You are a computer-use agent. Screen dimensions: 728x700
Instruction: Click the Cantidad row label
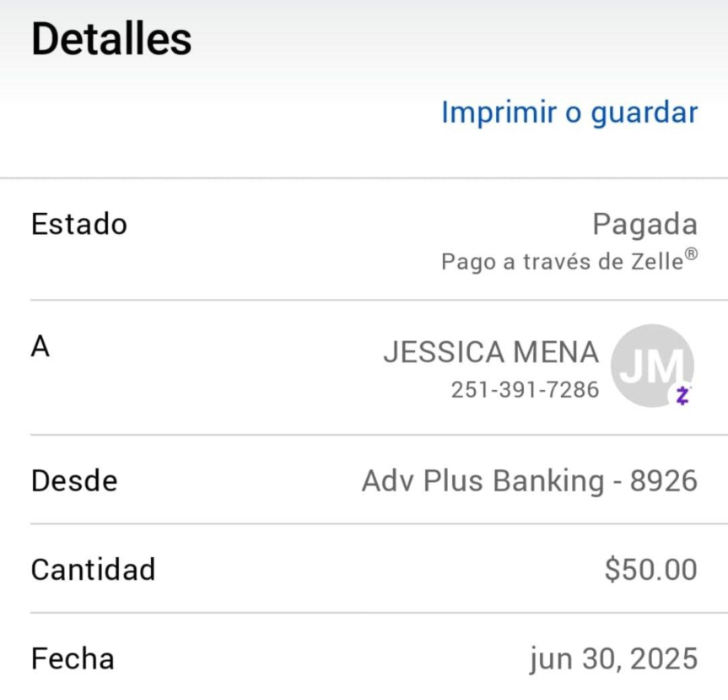tap(93, 569)
